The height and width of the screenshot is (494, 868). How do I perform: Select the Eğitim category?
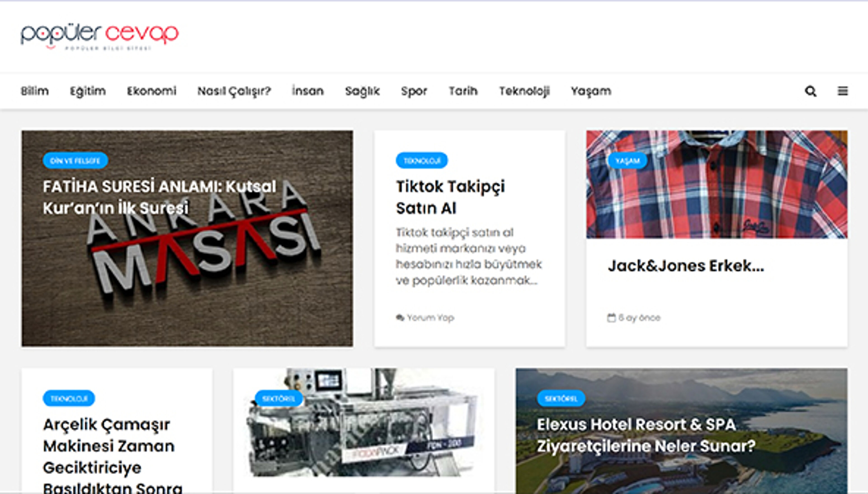pos(87,91)
